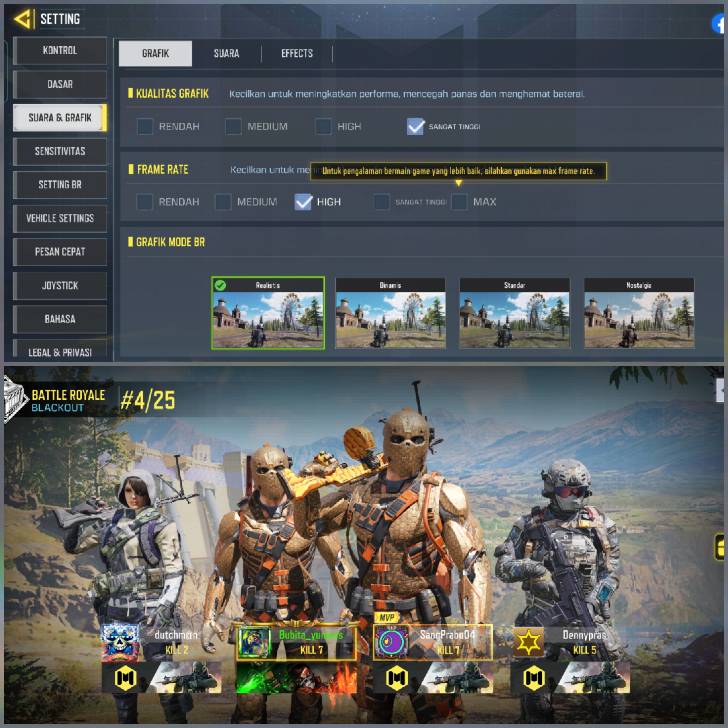728x728 pixels.
Task: Click the M emblem under SangPrabu04
Action: tap(396, 678)
